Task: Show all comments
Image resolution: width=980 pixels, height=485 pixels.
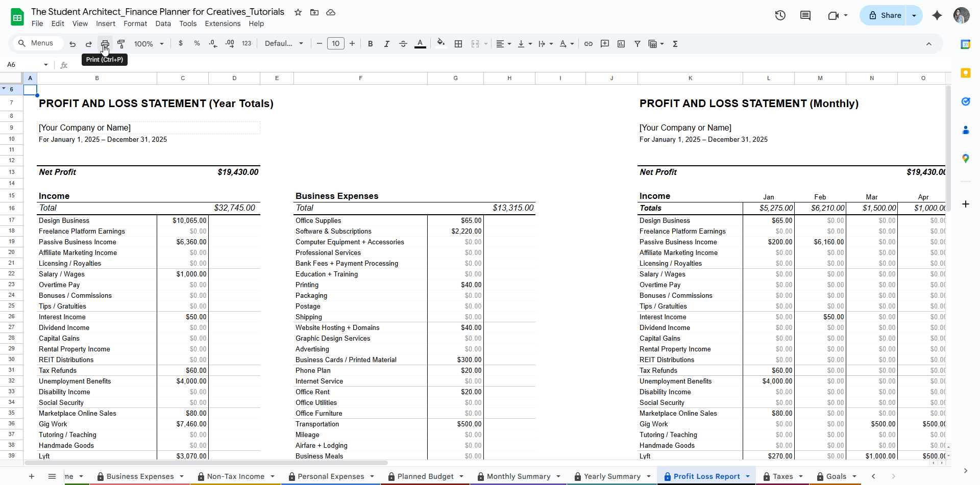Action: (x=805, y=15)
